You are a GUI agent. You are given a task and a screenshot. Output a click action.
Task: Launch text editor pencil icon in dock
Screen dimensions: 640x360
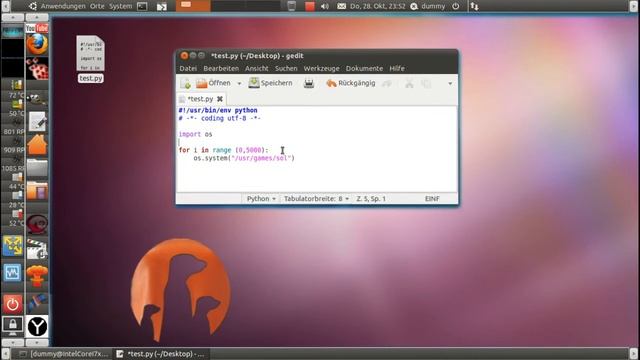coord(37,121)
